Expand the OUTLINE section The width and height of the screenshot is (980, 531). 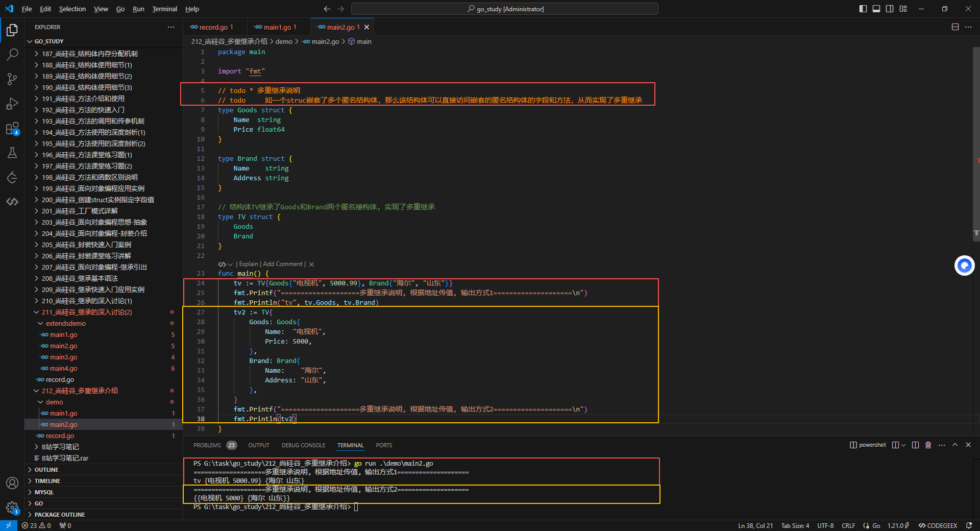tap(104, 470)
